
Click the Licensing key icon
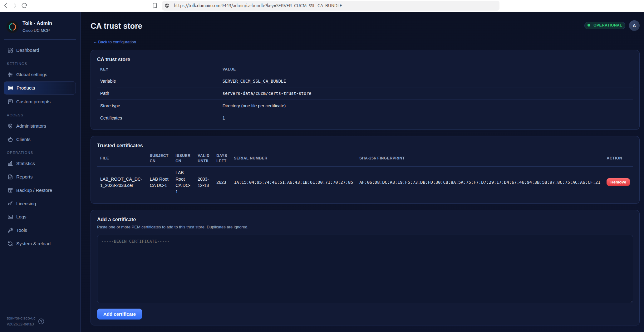click(x=10, y=203)
